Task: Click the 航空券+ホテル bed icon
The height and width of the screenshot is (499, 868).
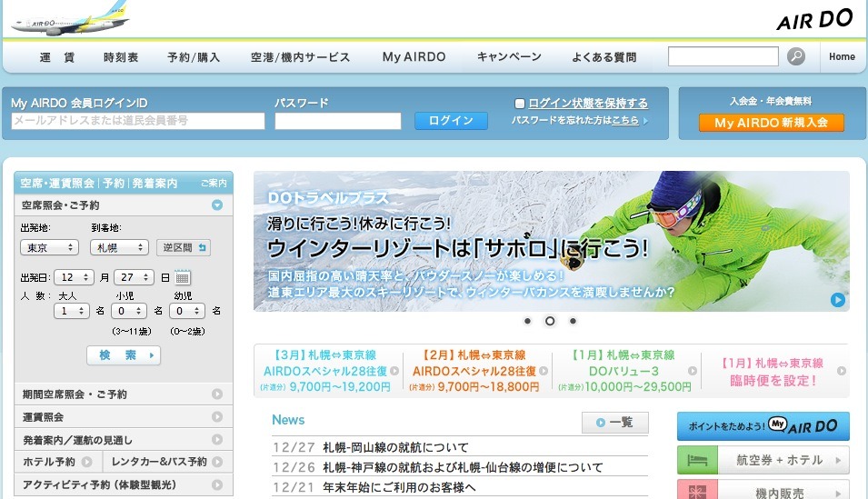Action: [692, 461]
